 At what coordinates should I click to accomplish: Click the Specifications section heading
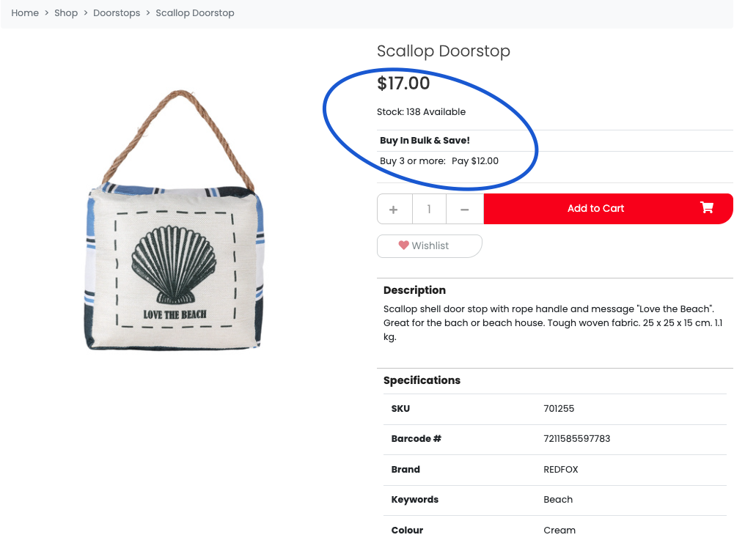[422, 380]
